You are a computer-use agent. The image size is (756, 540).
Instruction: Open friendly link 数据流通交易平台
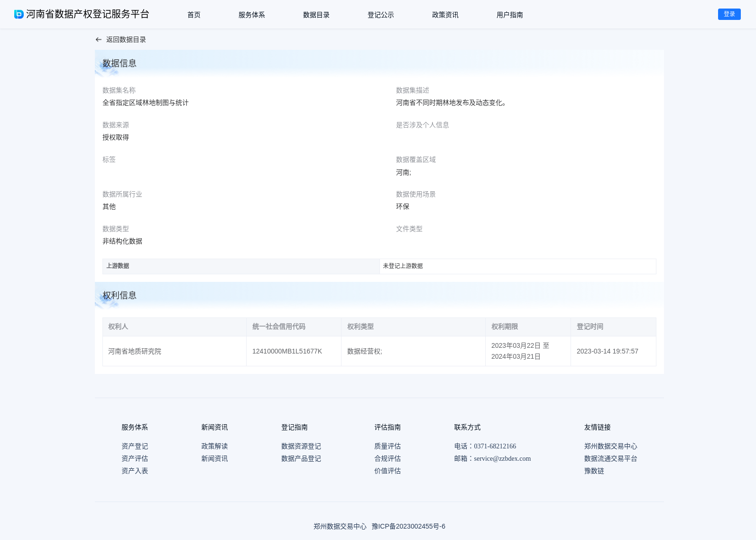coord(611,458)
